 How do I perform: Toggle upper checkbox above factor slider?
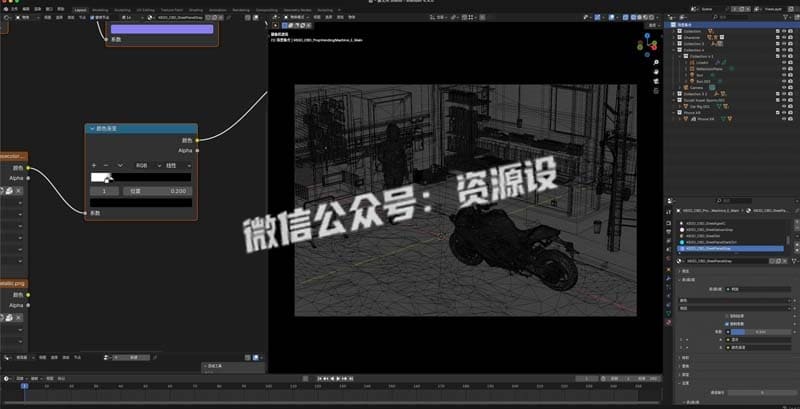point(727,316)
